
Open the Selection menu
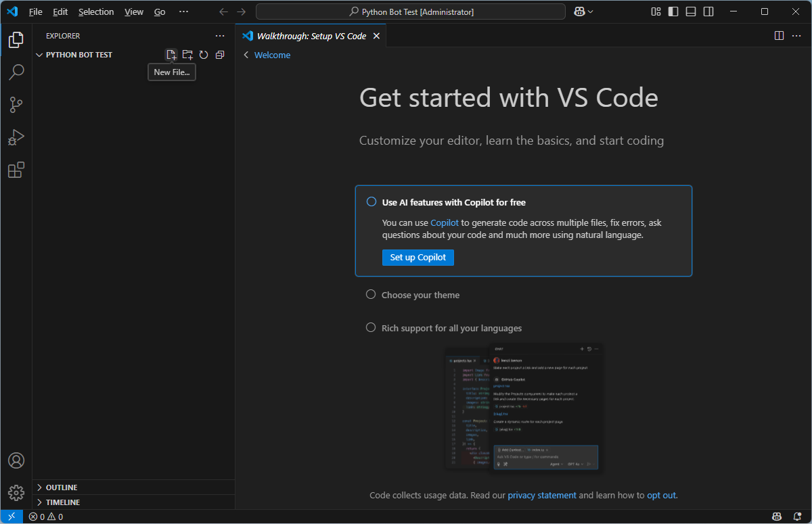96,12
